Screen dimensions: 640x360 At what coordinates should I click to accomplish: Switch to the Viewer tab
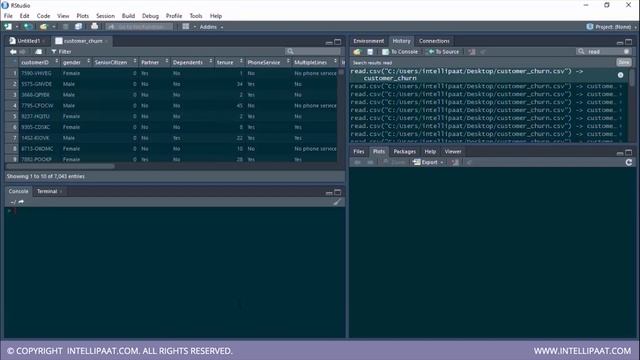coord(453,151)
